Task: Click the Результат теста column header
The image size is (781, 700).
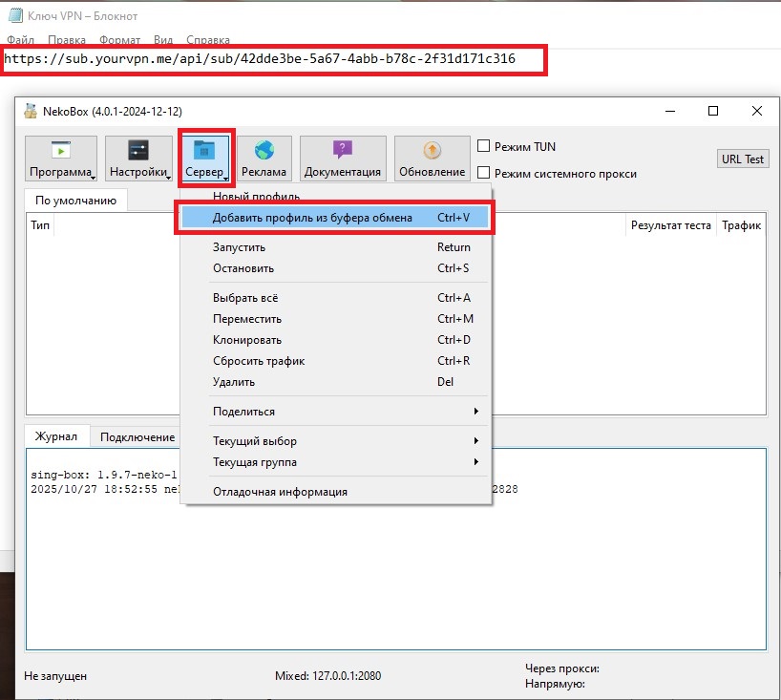Action: pos(670,225)
